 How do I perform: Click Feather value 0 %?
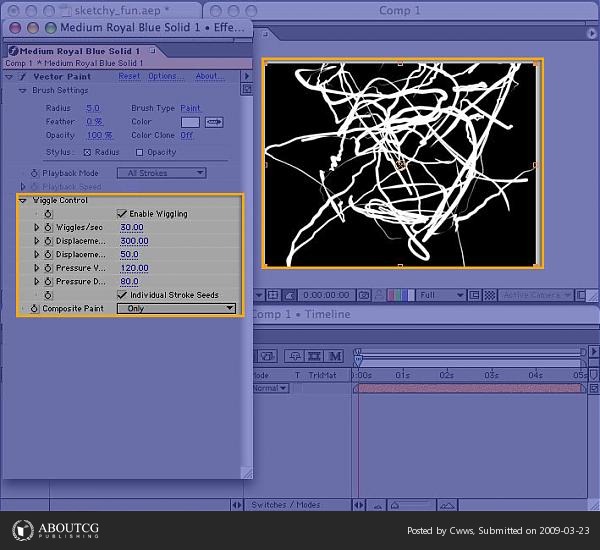coord(94,122)
